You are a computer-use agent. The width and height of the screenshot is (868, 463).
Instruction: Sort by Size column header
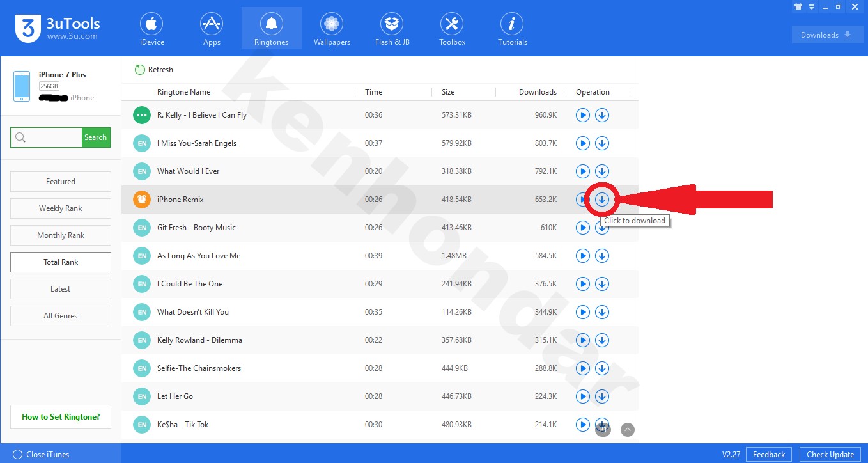(448, 92)
